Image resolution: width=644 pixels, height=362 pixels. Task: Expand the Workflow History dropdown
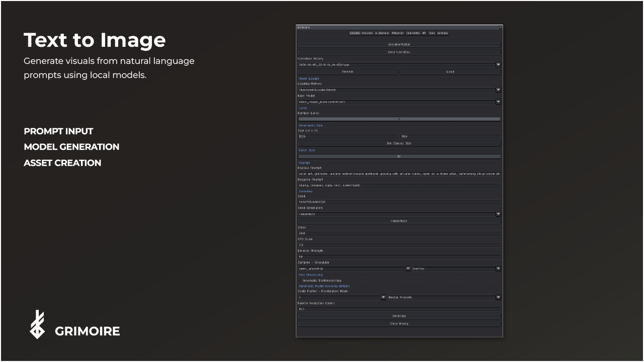[399, 65]
